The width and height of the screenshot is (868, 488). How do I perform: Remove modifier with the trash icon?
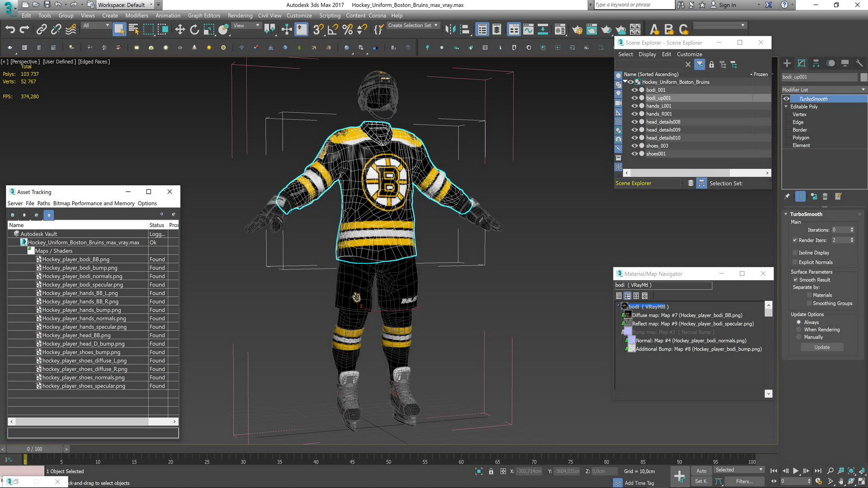click(x=825, y=197)
